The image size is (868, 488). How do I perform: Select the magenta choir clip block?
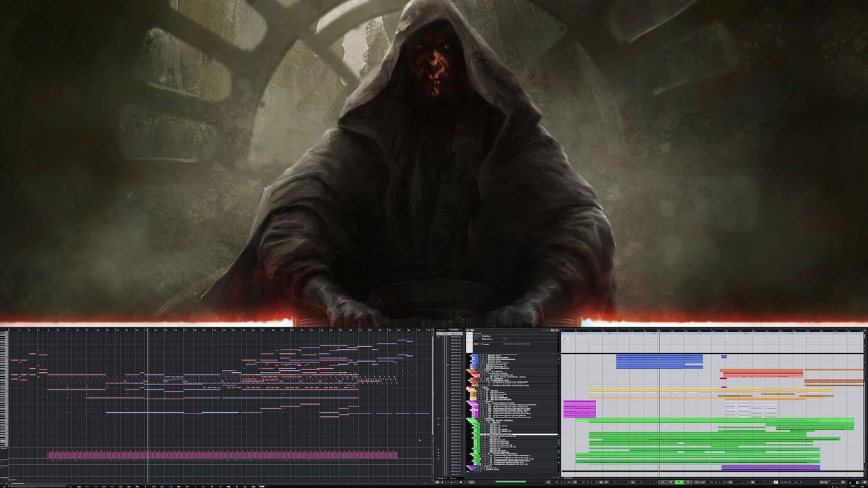click(x=579, y=409)
